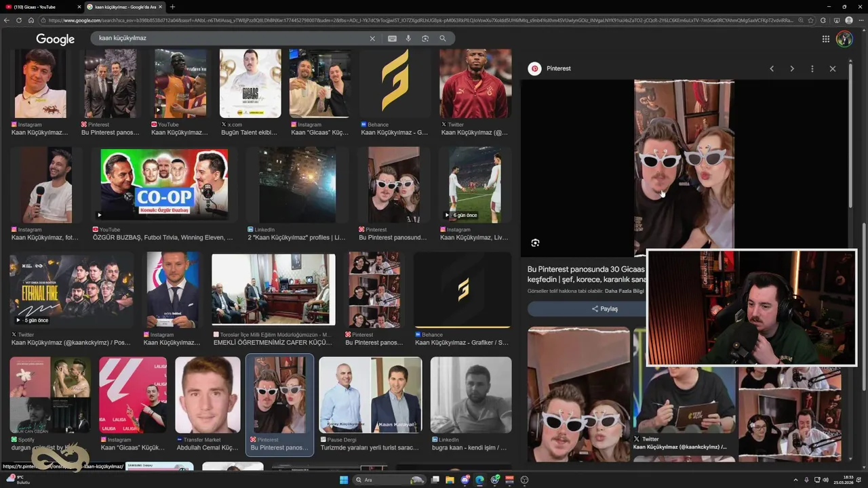Viewport: 868px width, 488px height.
Task: Open the CO-OP YouTube video thumbnail
Action: coord(163,186)
